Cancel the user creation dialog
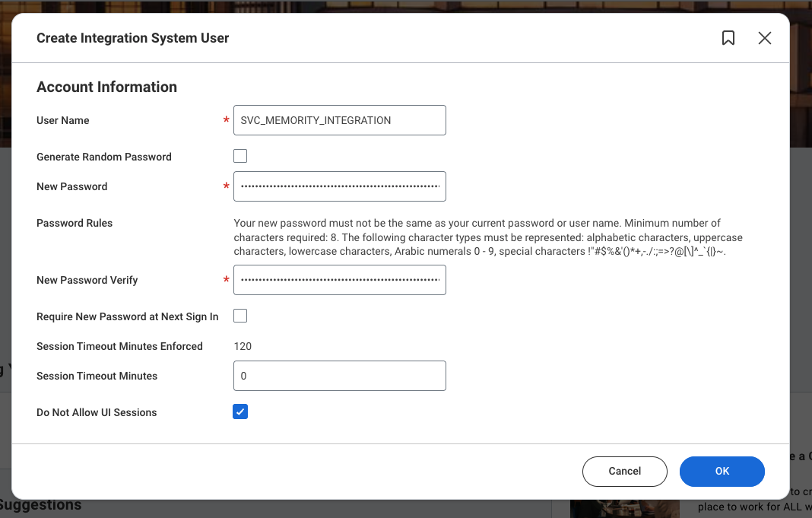 point(624,472)
